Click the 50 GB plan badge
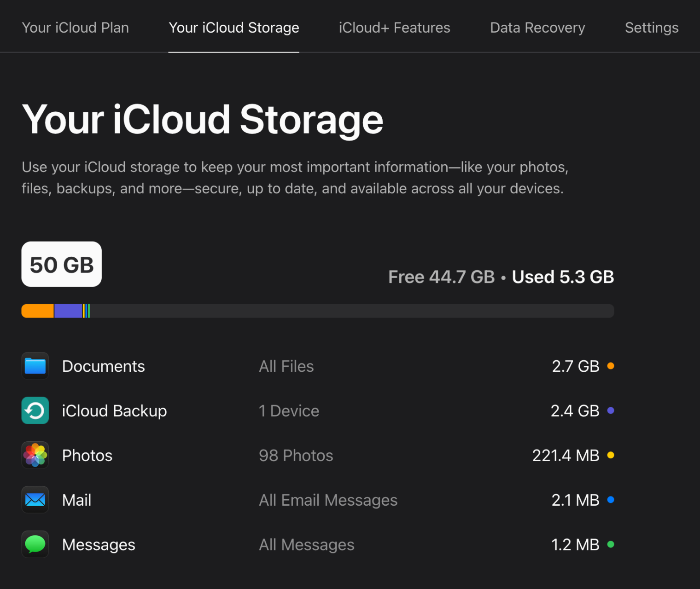This screenshot has height=589, width=700. 61,265
